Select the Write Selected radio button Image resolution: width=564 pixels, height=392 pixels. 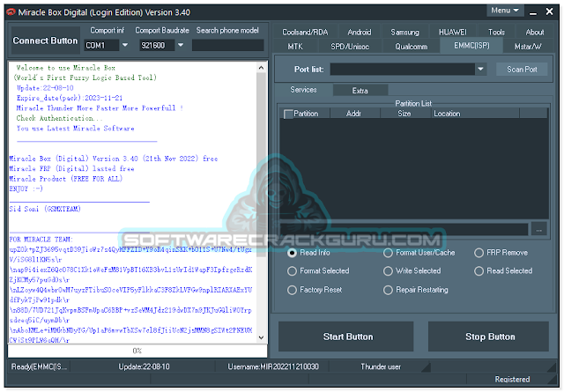tap(412, 270)
